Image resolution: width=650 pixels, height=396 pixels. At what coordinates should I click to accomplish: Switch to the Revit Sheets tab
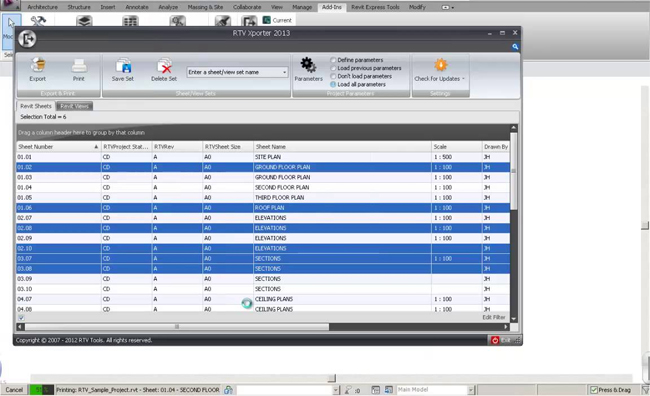coord(36,106)
